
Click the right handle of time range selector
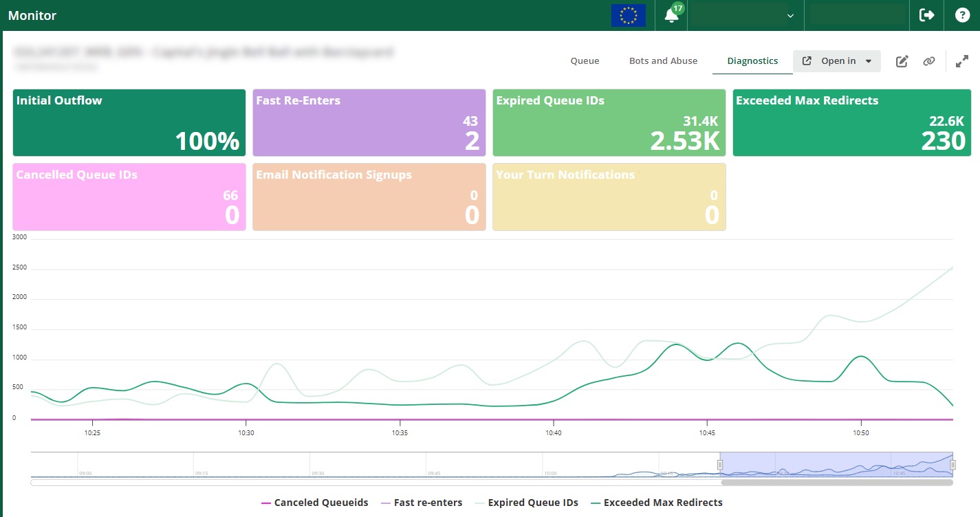tap(952, 465)
